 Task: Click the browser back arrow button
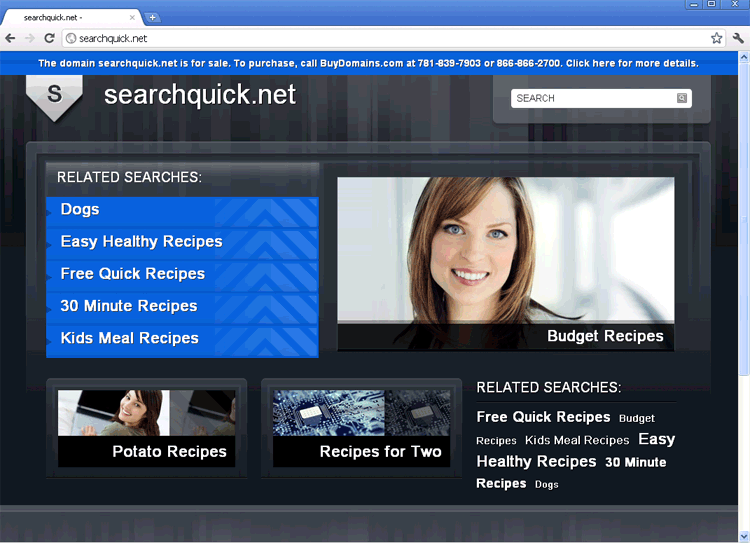pyautogui.click(x=10, y=38)
